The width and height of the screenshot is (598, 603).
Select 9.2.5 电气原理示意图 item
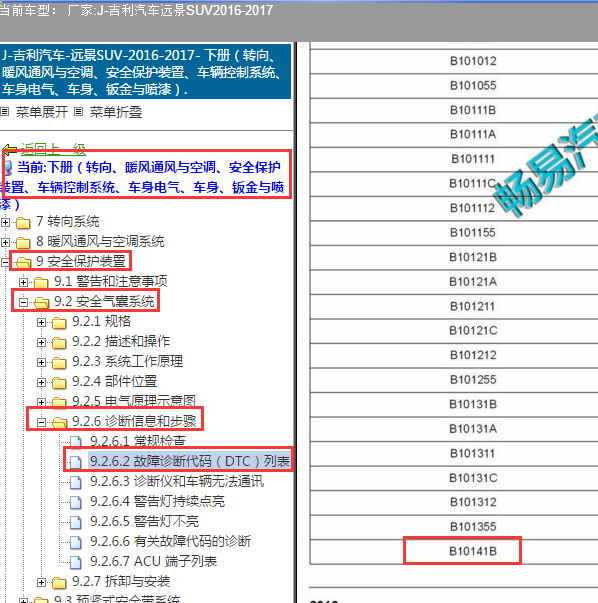pyautogui.click(x=134, y=401)
